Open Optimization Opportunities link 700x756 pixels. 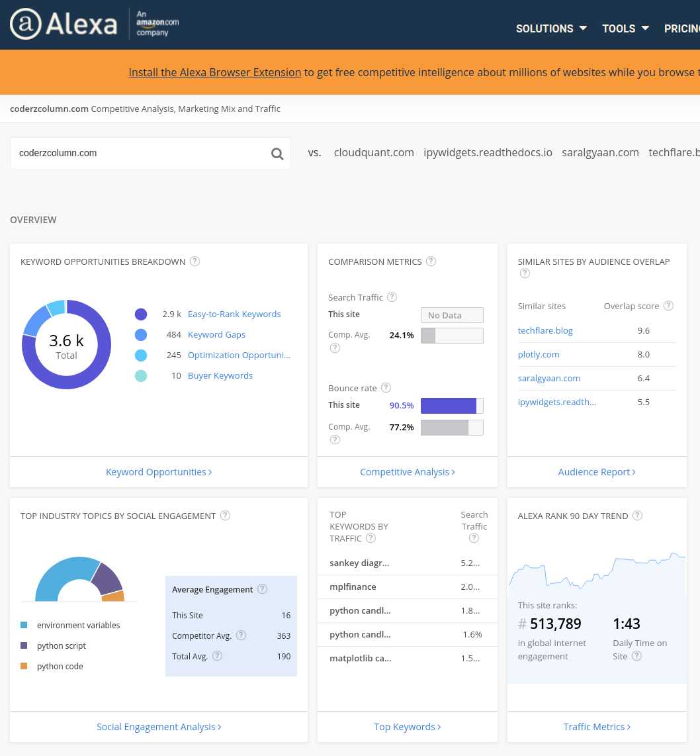coord(239,355)
